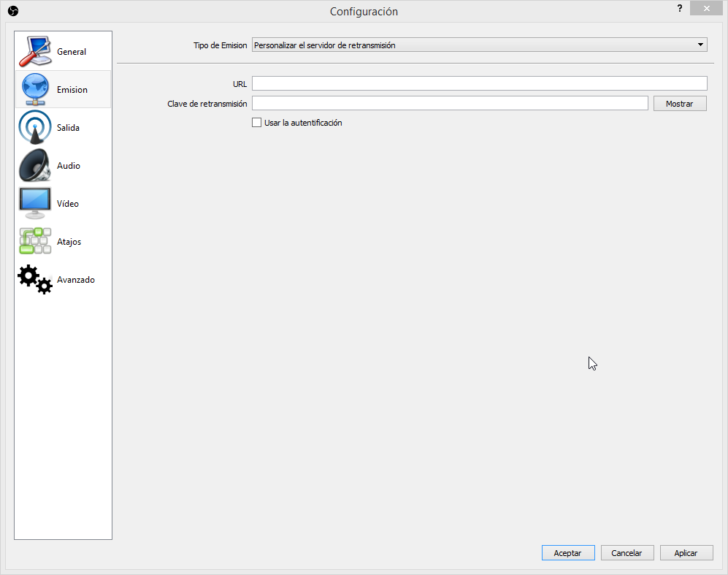
Task: Open Personalizar el servidor de retransmisión combo box
Action: pos(480,45)
